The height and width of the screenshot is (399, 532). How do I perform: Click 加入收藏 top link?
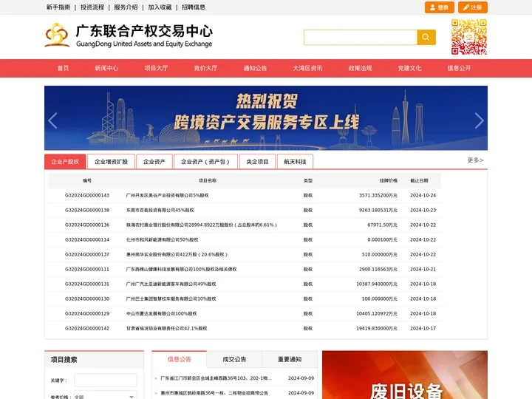click(x=160, y=7)
